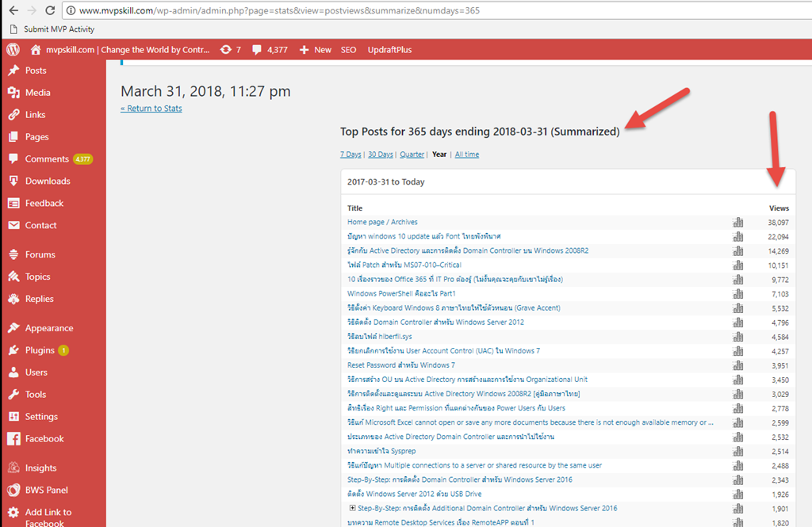Click the 2017-03-31 to Today heading
The image size is (812, 527).
pos(386,181)
